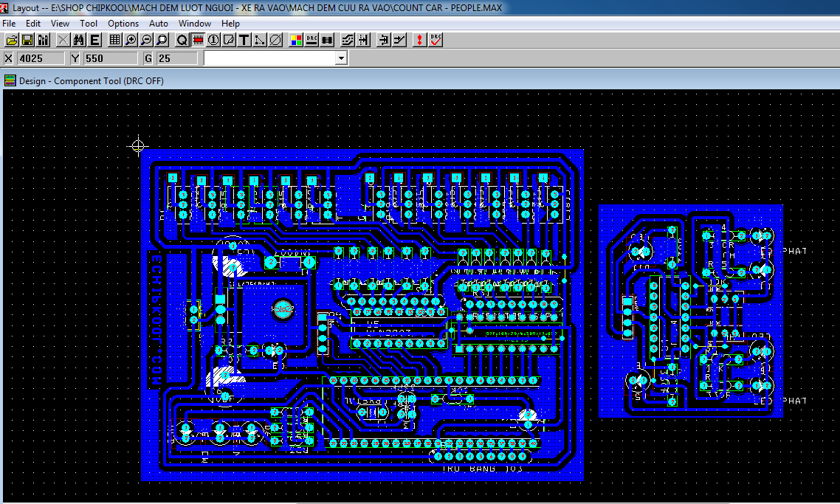Click the Find coordinate binoculars button

pos(79,40)
